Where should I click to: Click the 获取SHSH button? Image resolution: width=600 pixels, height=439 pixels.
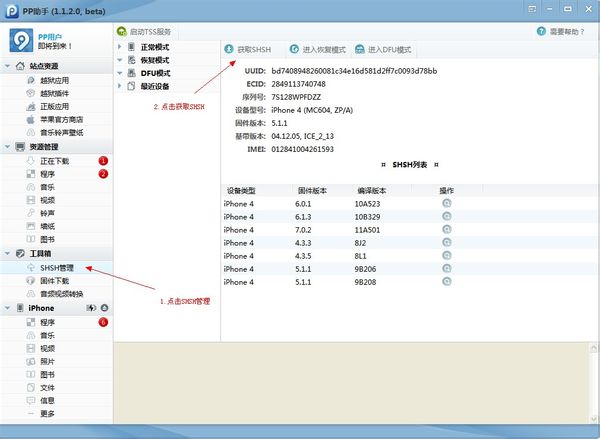coord(248,49)
